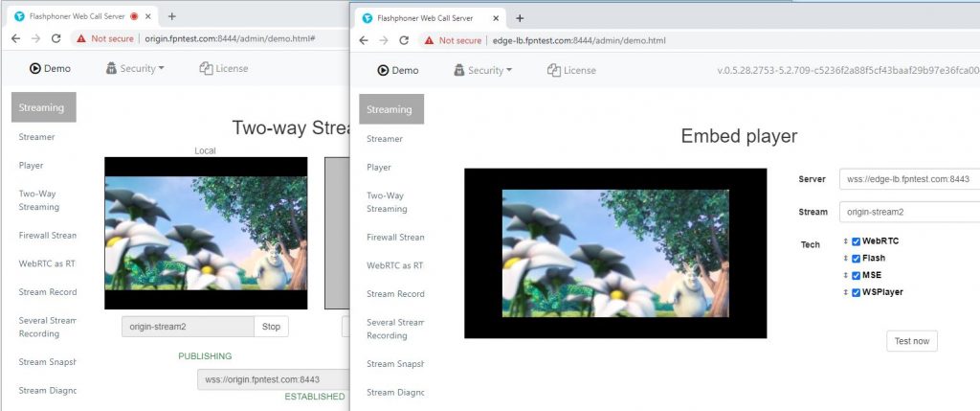Click reorder handle beside MSE

point(845,275)
